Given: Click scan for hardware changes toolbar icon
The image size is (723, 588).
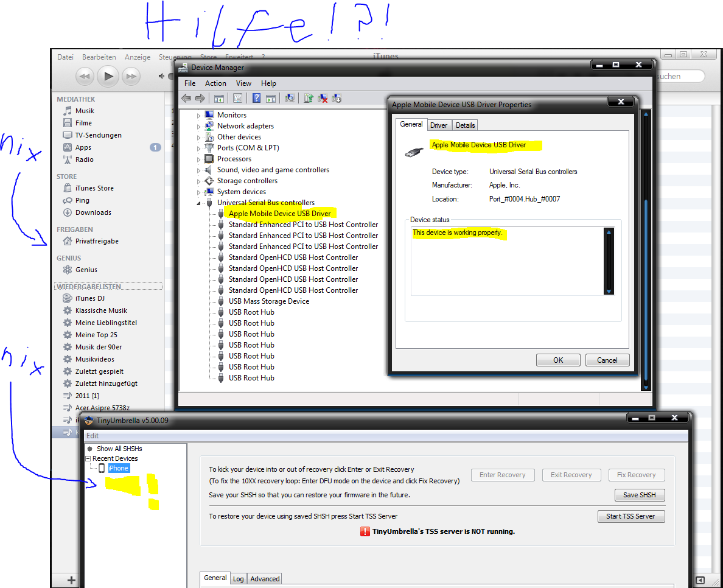Looking at the screenshot, I should pos(290,98).
